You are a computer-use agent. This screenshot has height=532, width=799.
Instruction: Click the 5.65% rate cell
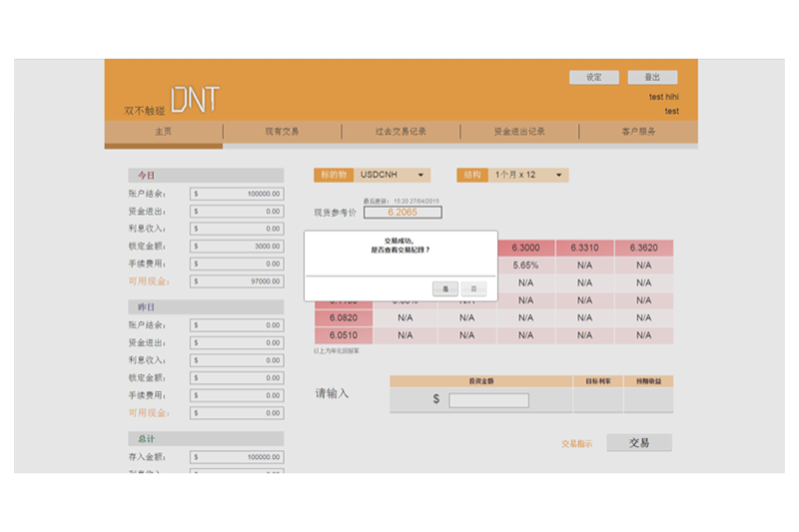pos(526,266)
